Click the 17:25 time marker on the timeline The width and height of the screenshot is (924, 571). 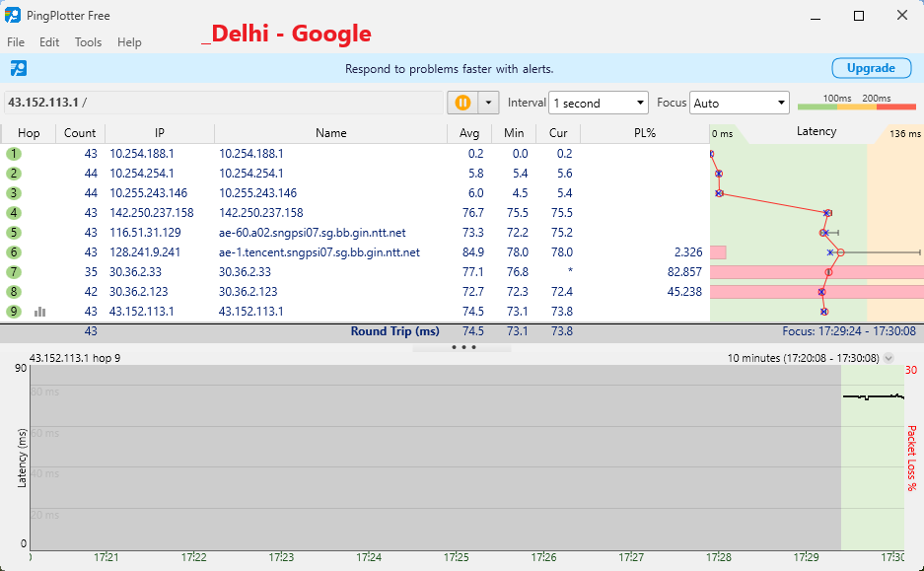tap(457, 557)
